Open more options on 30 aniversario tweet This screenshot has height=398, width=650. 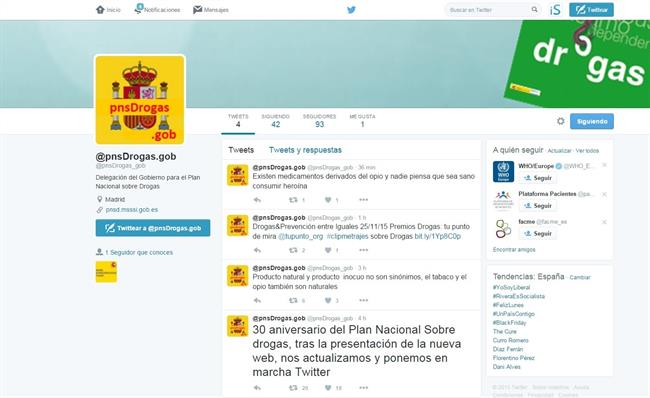[x=364, y=388]
